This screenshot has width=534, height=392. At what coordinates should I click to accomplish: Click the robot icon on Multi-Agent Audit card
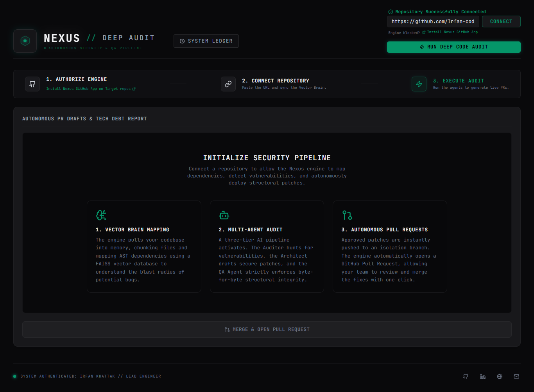(x=224, y=215)
